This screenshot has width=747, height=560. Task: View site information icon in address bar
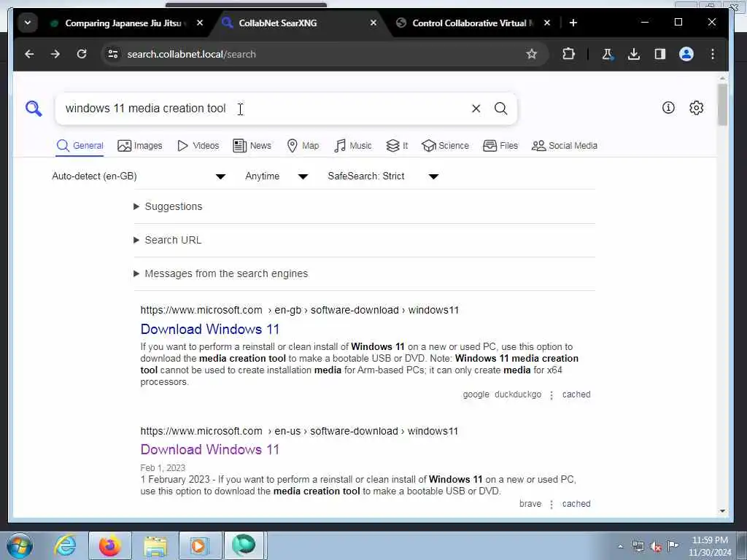click(x=113, y=54)
